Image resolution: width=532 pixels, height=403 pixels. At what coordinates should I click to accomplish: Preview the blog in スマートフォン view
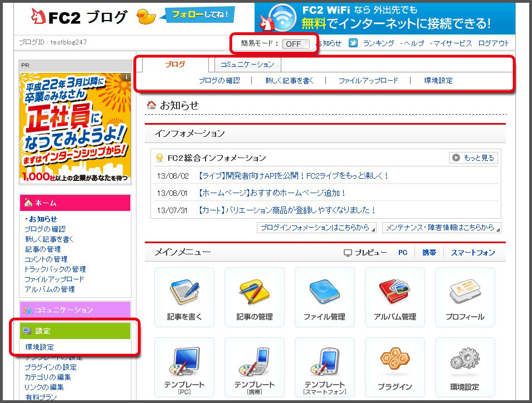472,253
